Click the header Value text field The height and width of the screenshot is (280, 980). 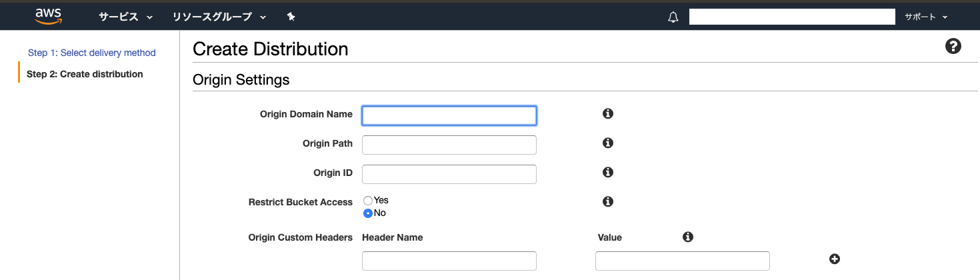coord(682,261)
